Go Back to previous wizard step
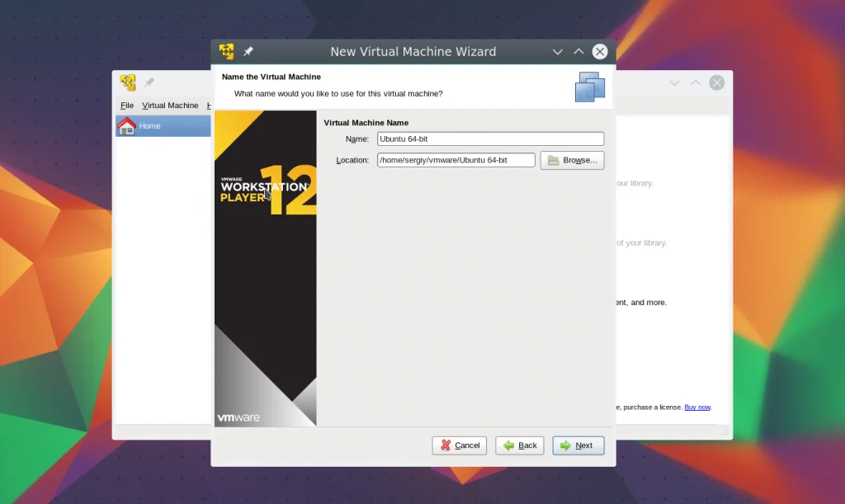Screen dimensions: 845x504 pos(520,445)
